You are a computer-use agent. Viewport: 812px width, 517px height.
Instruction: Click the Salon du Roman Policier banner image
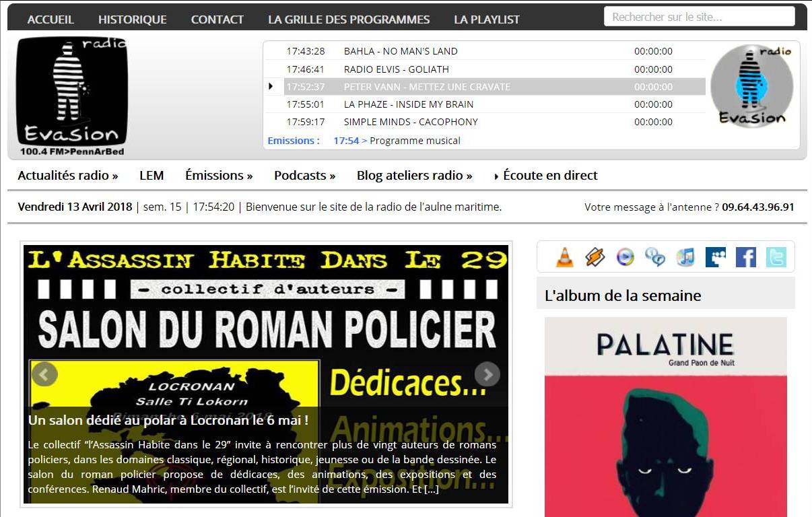(x=266, y=374)
